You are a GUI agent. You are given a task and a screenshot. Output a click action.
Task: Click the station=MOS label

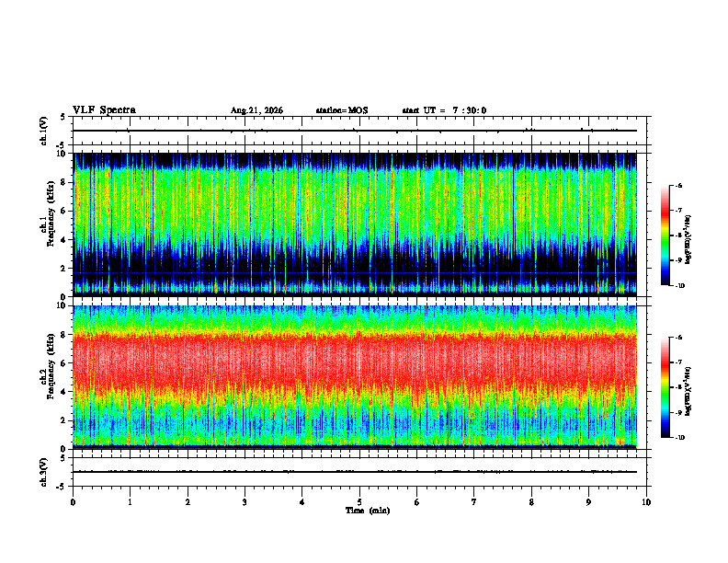coord(342,110)
